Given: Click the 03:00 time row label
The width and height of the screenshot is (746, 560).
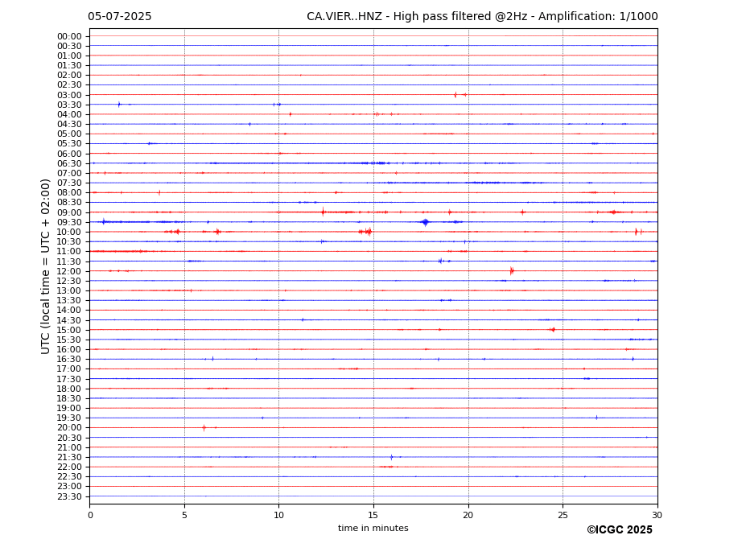Looking at the screenshot, I should tap(69, 95).
